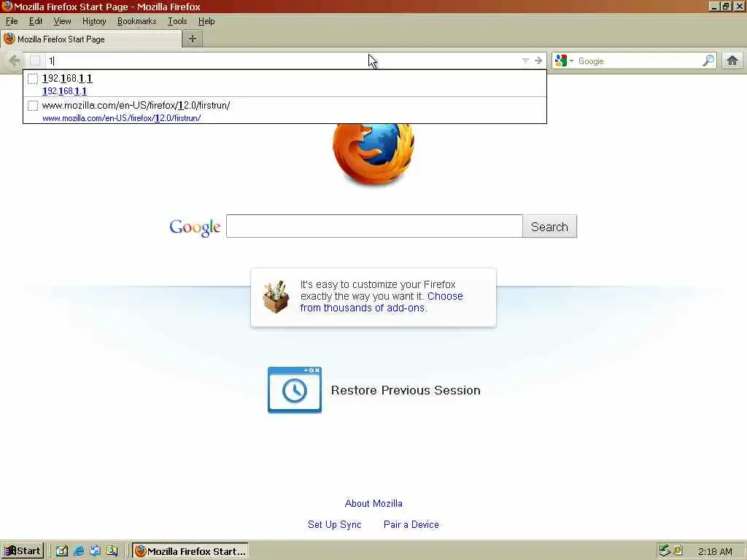The image size is (747, 560).
Task: Open the Windows Start menu
Action: pyautogui.click(x=23, y=551)
